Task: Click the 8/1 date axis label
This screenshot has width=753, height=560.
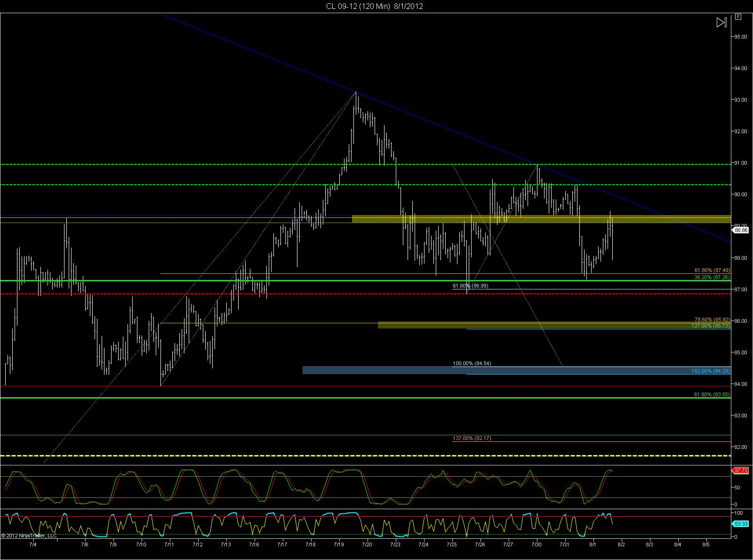Action: point(593,544)
